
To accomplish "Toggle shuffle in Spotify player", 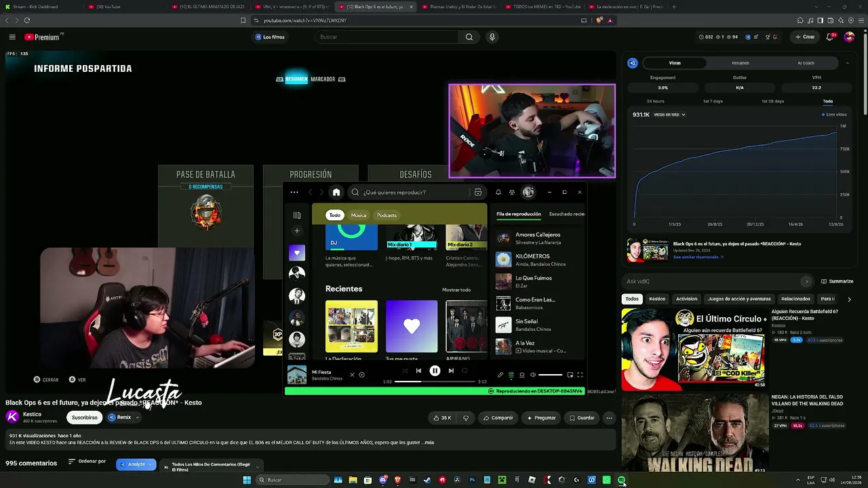I will pos(405,371).
